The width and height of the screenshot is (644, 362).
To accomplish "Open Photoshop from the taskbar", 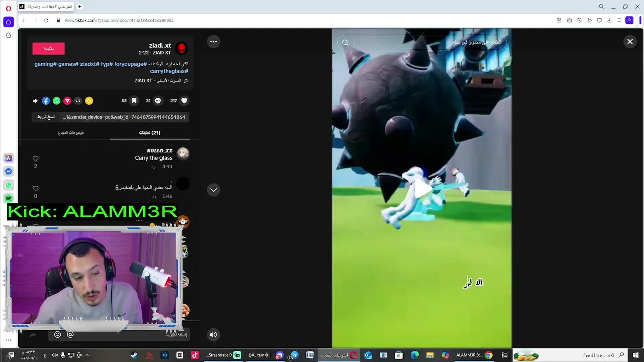I will (165, 355).
